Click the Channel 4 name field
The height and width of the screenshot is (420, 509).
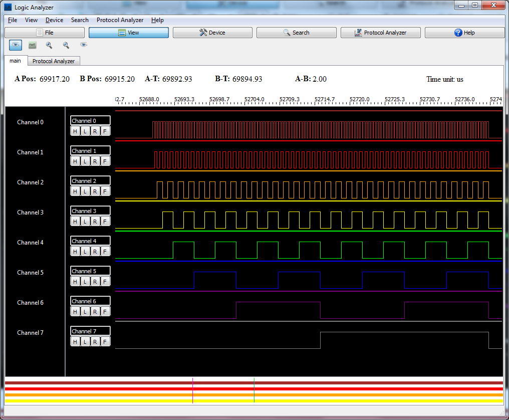point(90,241)
